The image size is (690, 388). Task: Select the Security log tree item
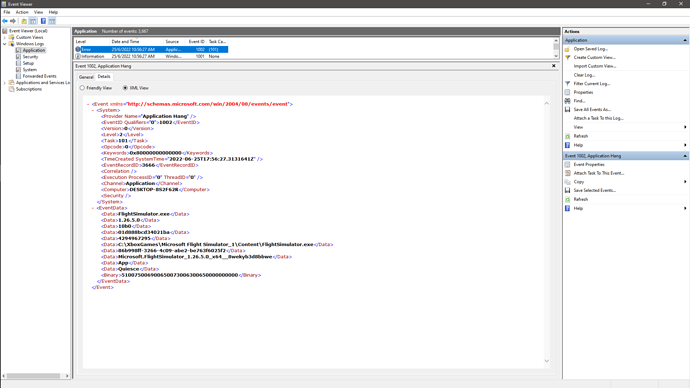pyautogui.click(x=30, y=57)
